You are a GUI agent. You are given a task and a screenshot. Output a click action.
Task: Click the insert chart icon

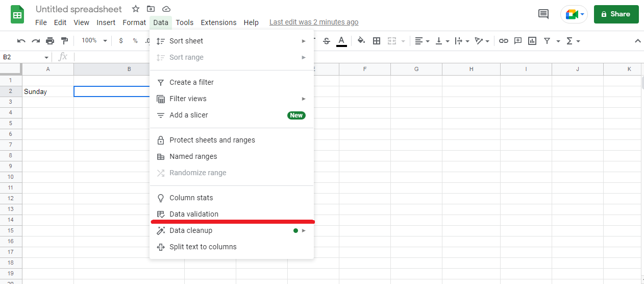(532, 41)
